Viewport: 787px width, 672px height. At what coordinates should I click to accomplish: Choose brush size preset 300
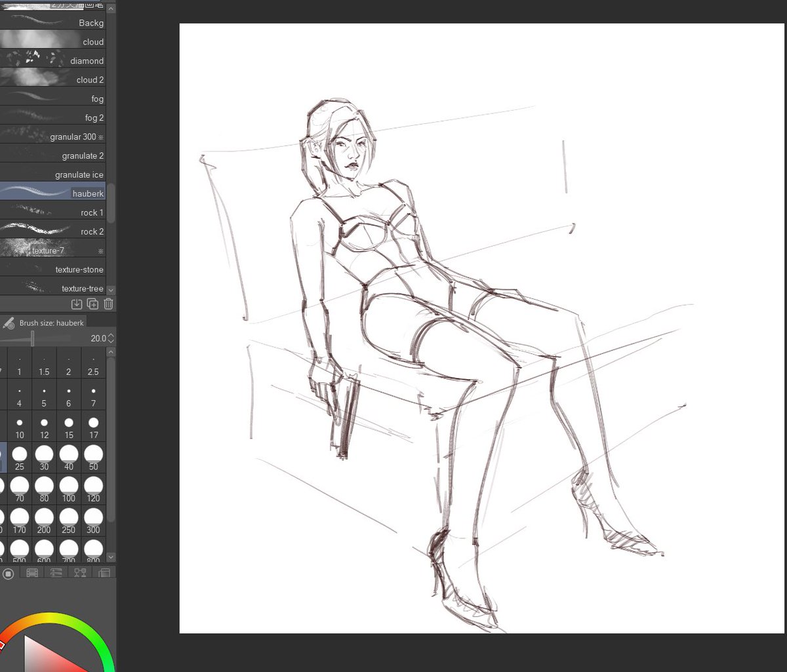(x=93, y=522)
